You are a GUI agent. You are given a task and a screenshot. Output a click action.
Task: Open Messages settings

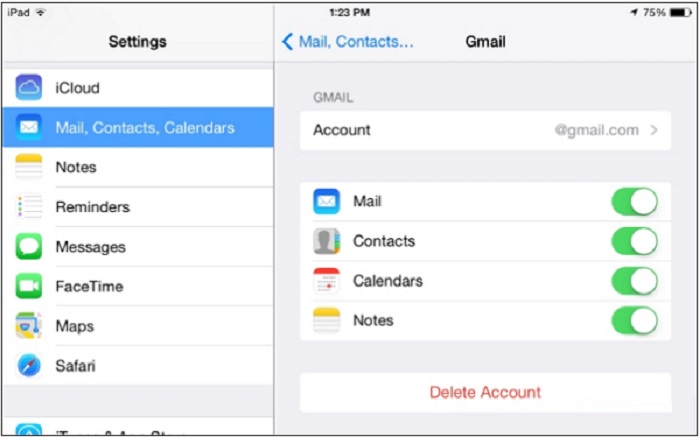pos(138,246)
